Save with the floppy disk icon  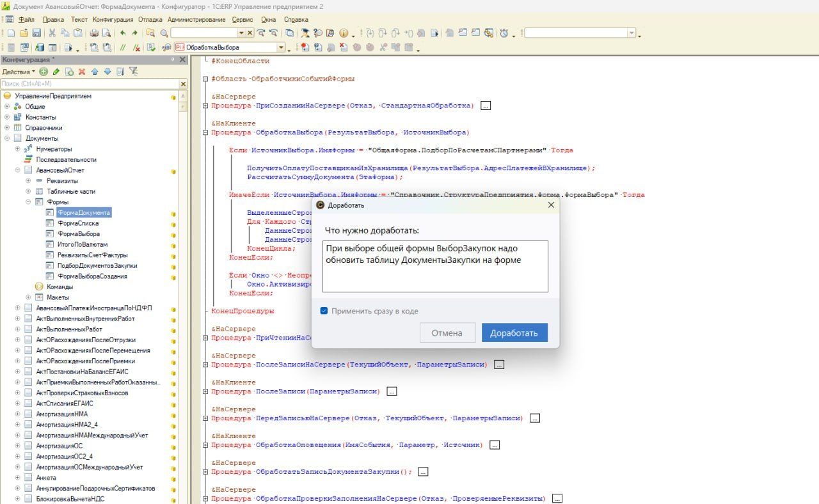click(36, 33)
